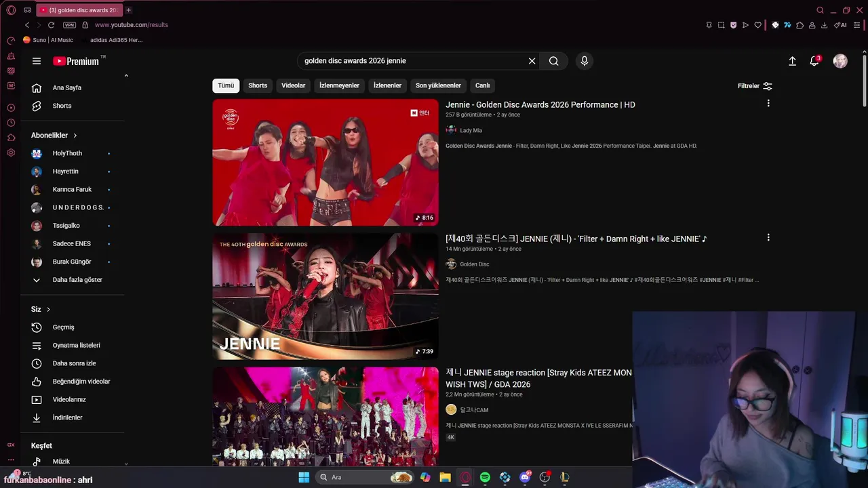The height and width of the screenshot is (488, 868).
Task: Reload the page in browser
Action: pos(51,25)
